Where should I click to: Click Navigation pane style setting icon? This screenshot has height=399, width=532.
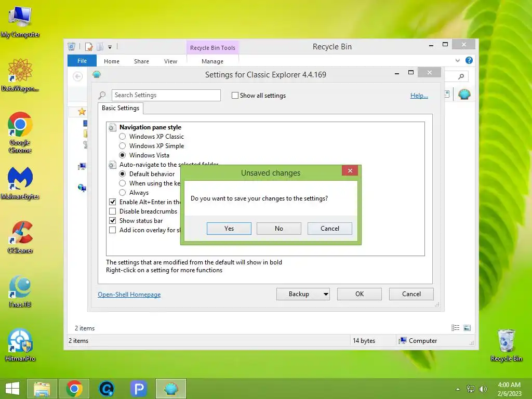coord(112,128)
